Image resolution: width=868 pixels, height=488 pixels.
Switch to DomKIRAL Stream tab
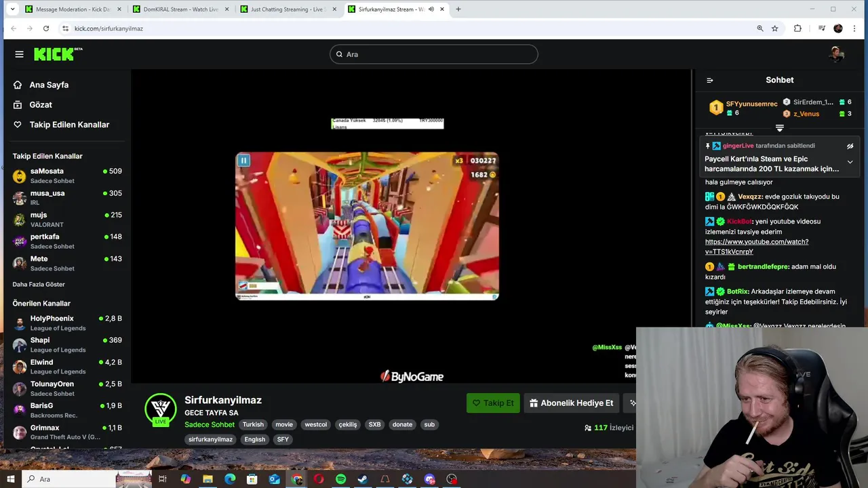tap(180, 9)
